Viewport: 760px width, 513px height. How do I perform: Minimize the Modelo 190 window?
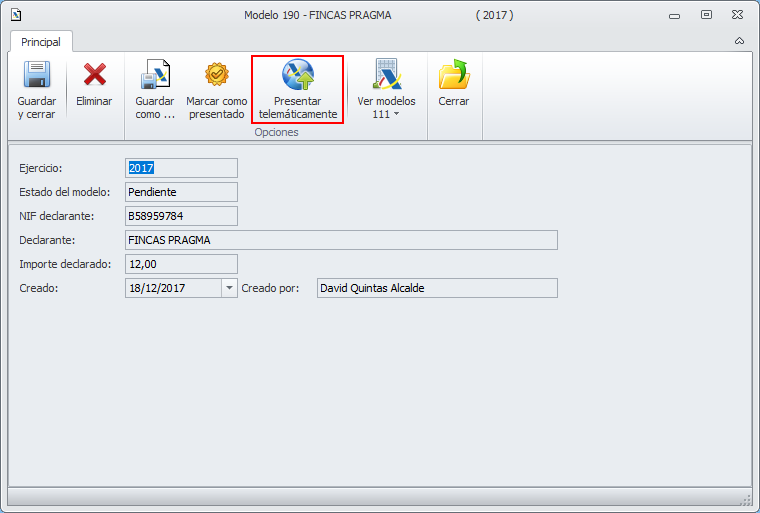click(674, 16)
